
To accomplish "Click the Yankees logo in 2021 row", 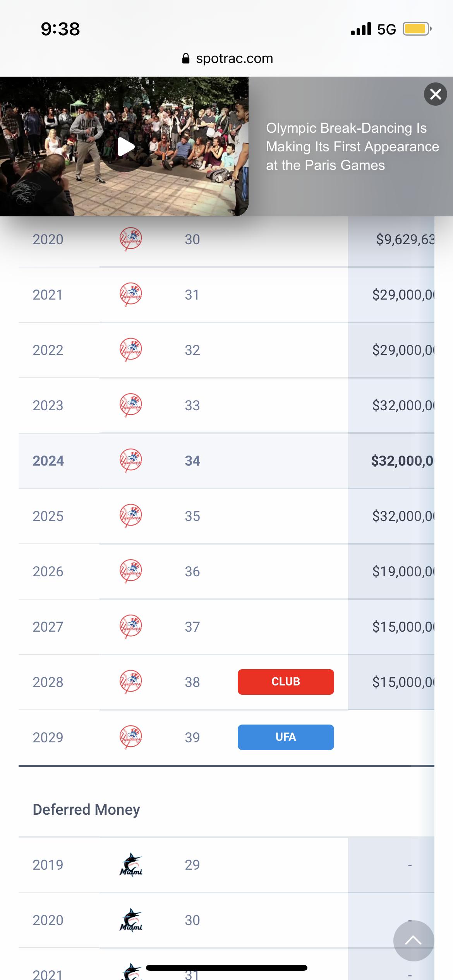I will [x=130, y=295].
